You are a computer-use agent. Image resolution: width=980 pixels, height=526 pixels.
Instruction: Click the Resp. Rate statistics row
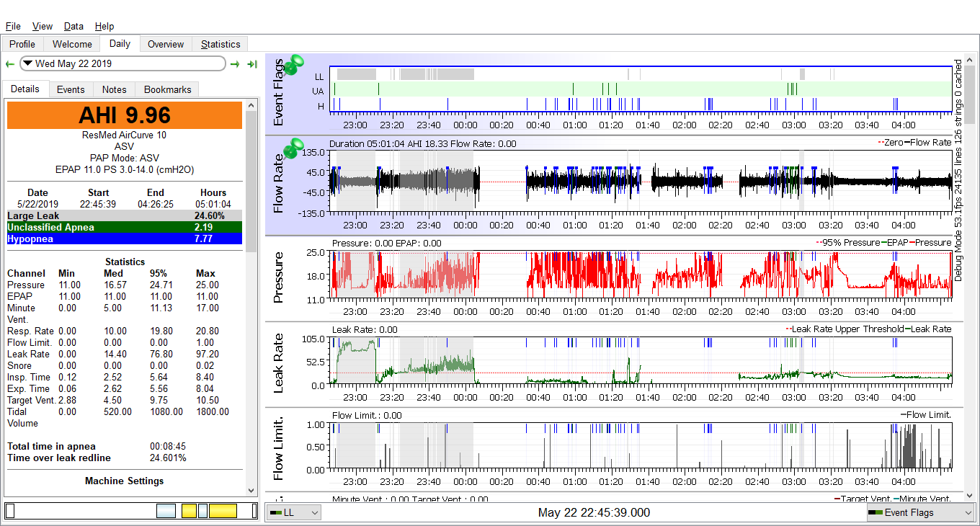[x=125, y=331]
